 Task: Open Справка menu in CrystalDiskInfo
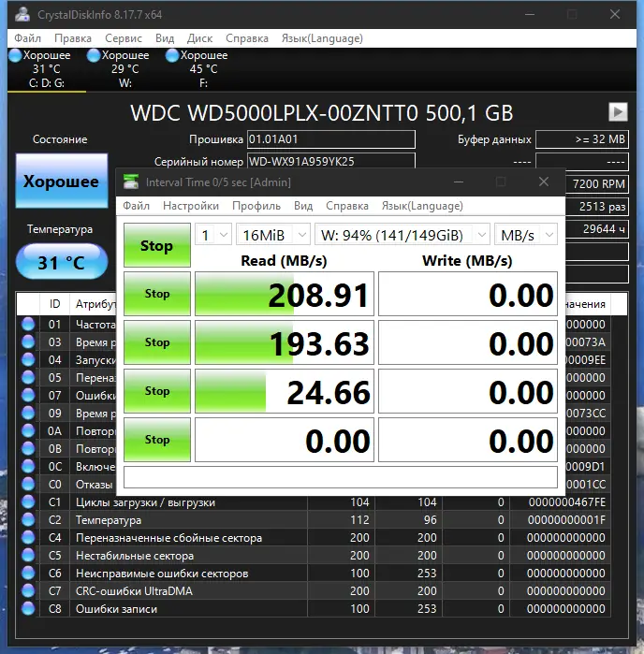(247, 38)
